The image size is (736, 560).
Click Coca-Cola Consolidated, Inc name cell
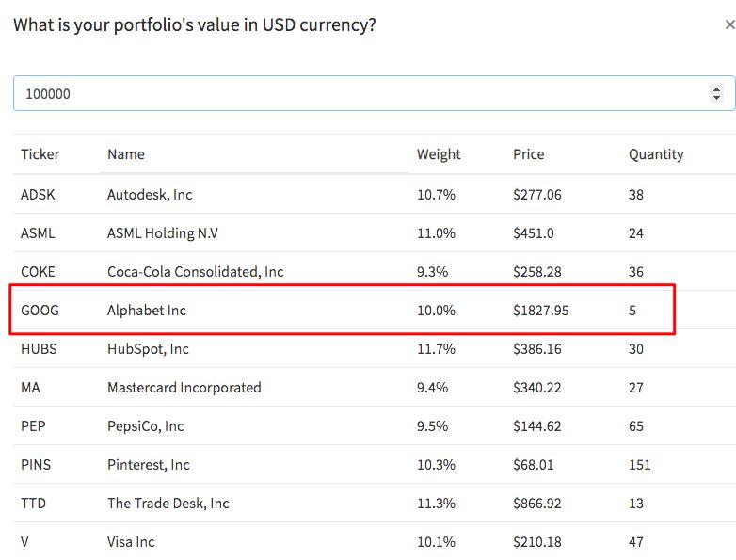195,272
